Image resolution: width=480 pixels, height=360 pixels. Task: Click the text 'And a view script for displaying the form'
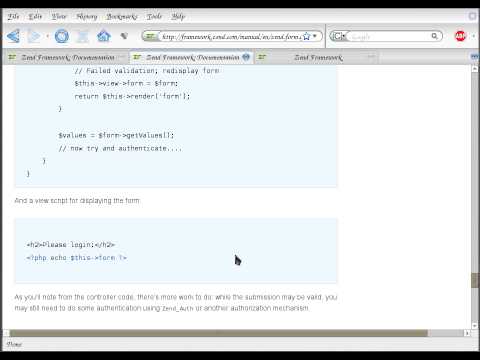(77, 200)
